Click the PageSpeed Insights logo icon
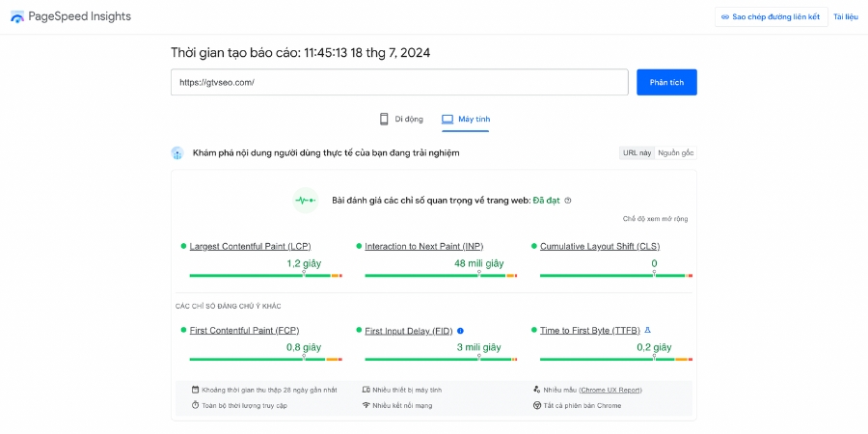This screenshot has width=868, height=434. (17, 16)
